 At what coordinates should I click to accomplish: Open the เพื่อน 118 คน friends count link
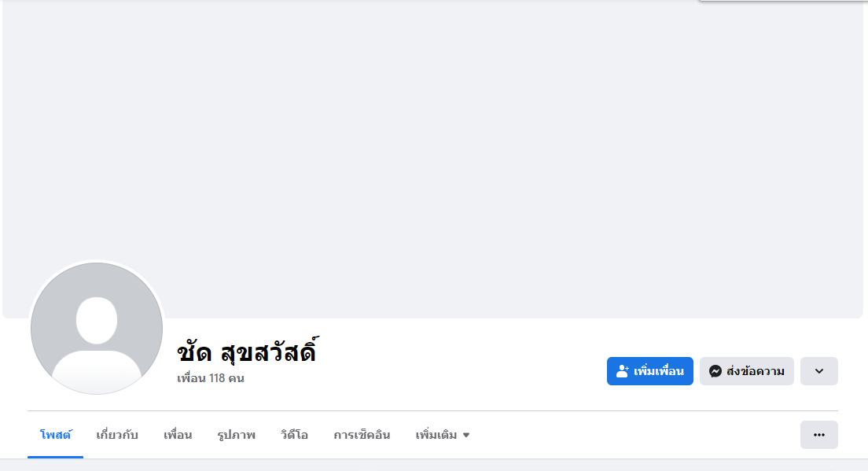[x=211, y=378]
